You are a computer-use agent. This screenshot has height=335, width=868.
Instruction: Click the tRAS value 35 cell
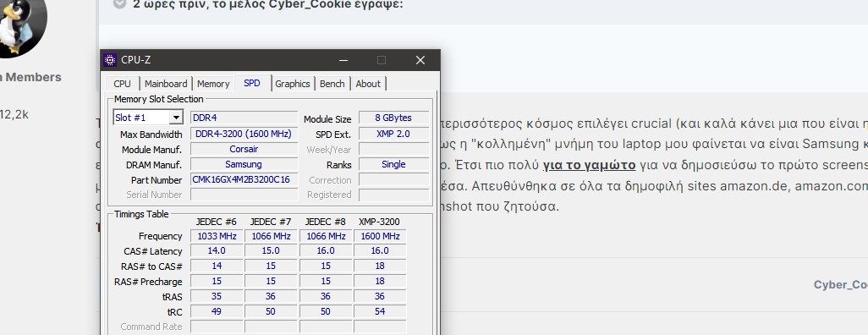tap(217, 296)
